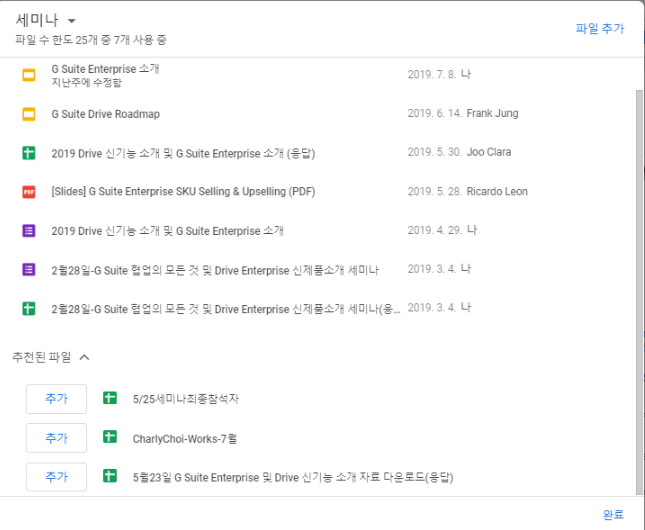
Task: Click the 5/25세미나최종참석자 suggested file name
Action: pos(186,399)
